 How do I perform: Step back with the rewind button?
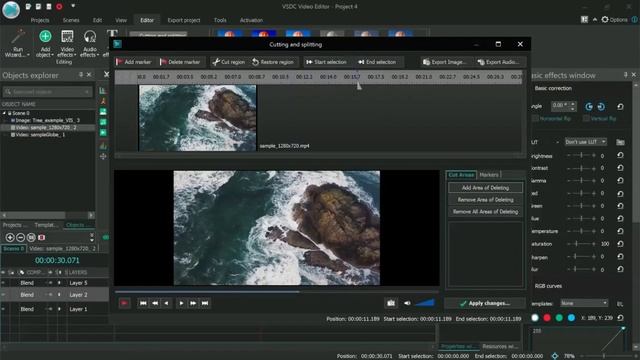[x=155, y=303]
